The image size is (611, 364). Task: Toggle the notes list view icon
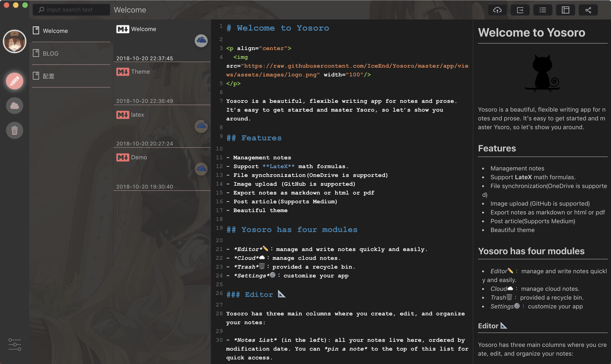[x=543, y=10]
